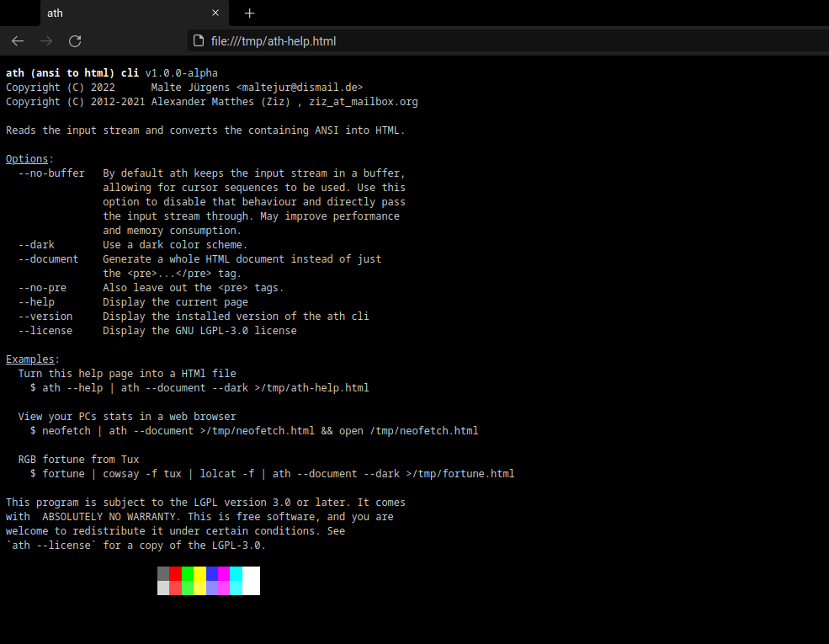Click 'Also leave out the <pre> tags.' text
The image size is (829, 644).
coord(193,288)
